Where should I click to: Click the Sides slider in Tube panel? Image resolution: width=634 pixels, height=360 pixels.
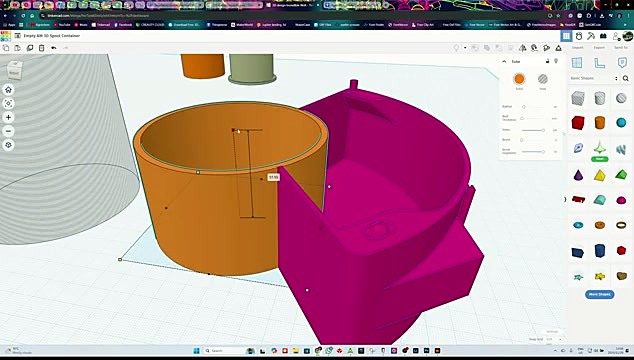coord(533,130)
